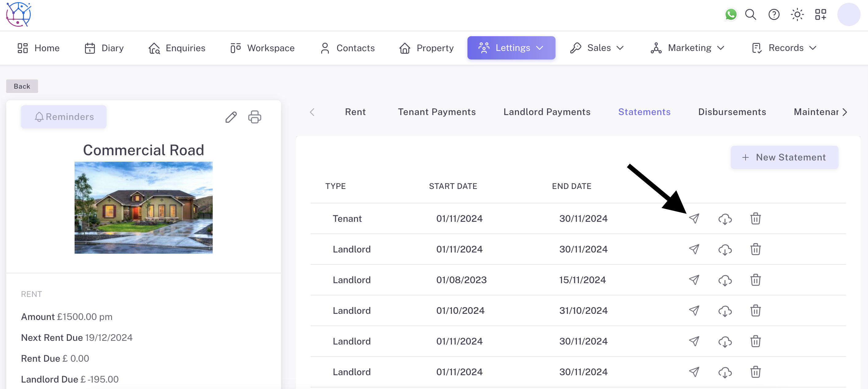Viewport: 868px width, 389px height.
Task: Delete the Tenant statement row
Action: pyautogui.click(x=755, y=218)
